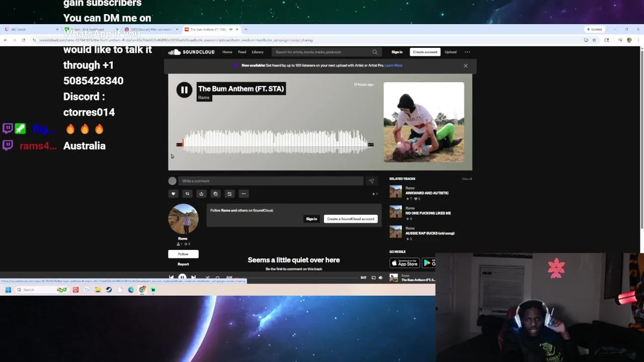
Task: Dismiss the Artist Pro announcement banner
Action: click(465, 66)
